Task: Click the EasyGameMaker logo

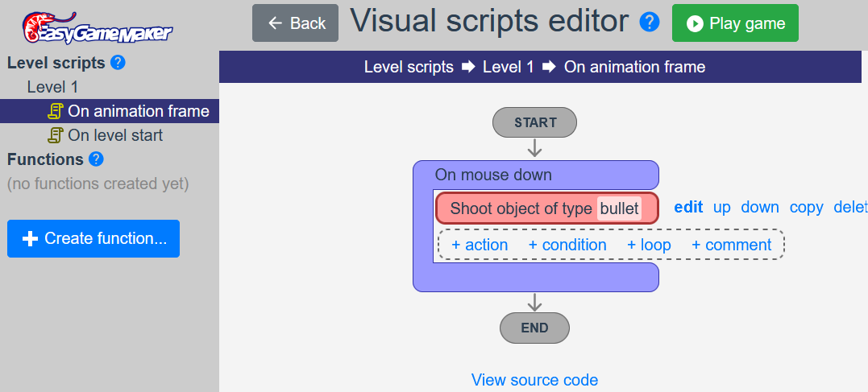Action: point(97,27)
